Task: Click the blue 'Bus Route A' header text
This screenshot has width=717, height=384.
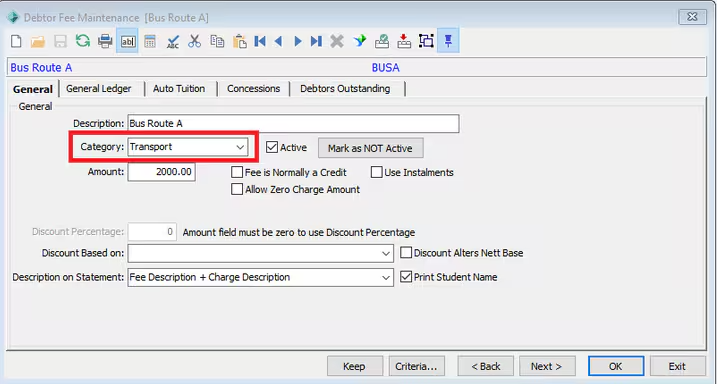Action: click(x=41, y=68)
